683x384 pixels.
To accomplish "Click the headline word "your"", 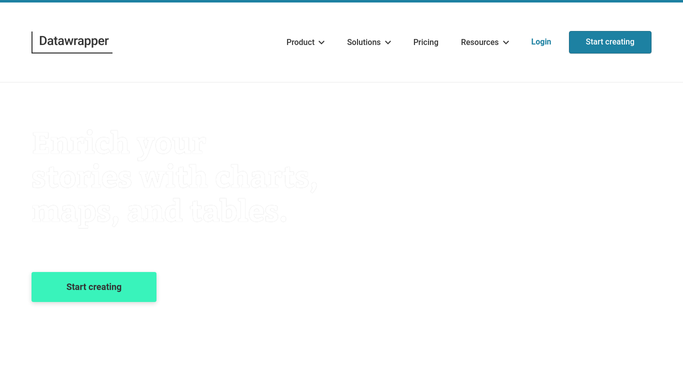I will (x=171, y=145).
